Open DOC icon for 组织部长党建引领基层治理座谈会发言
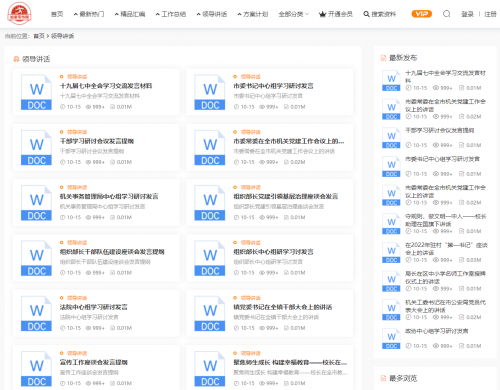The image size is (500, 390). point(210,203)
